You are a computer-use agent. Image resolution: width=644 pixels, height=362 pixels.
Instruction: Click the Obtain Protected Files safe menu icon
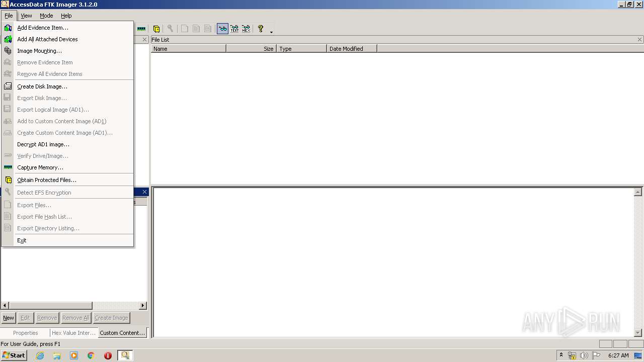[x=8, y=180]
